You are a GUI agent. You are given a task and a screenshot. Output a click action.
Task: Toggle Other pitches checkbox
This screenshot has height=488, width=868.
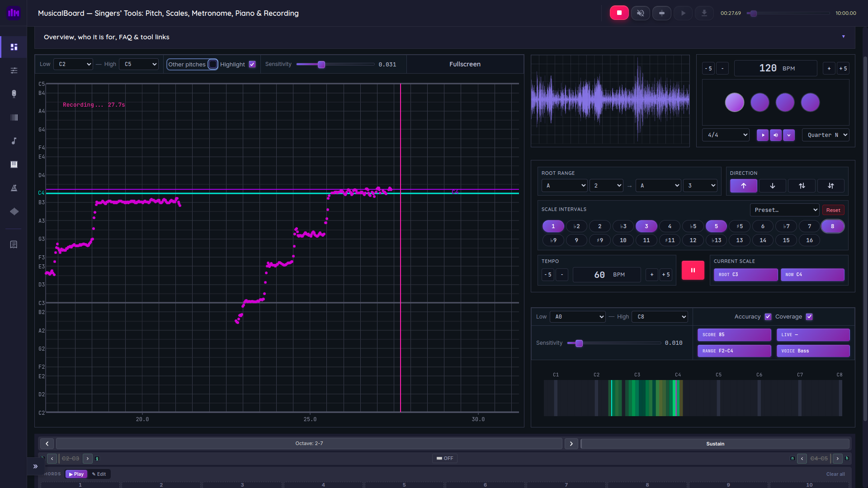click(213, 64)
